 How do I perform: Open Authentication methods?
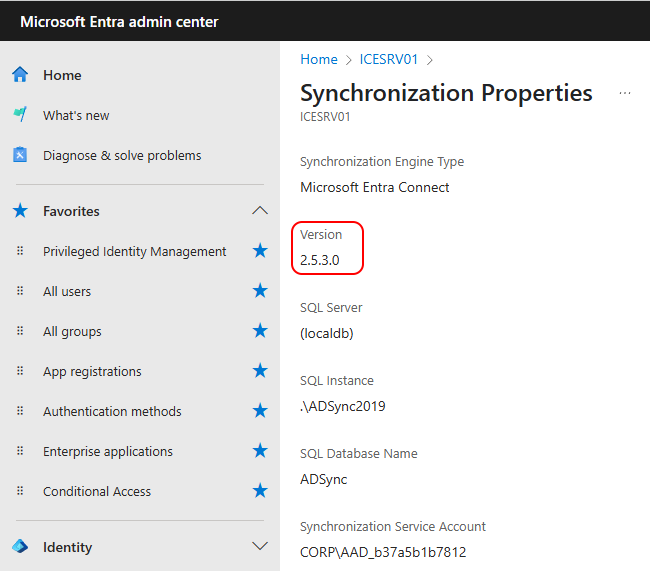click(x=112, y=411)
